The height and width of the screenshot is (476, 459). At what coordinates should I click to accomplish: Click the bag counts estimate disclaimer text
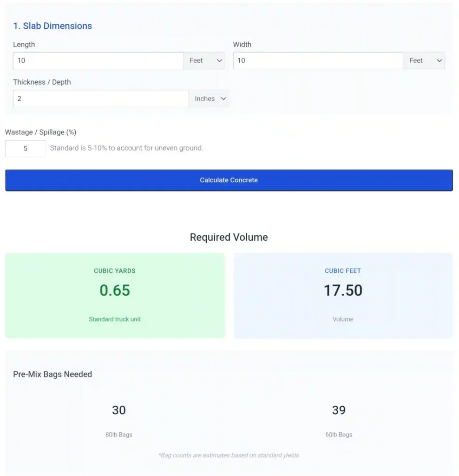point(229,455)
